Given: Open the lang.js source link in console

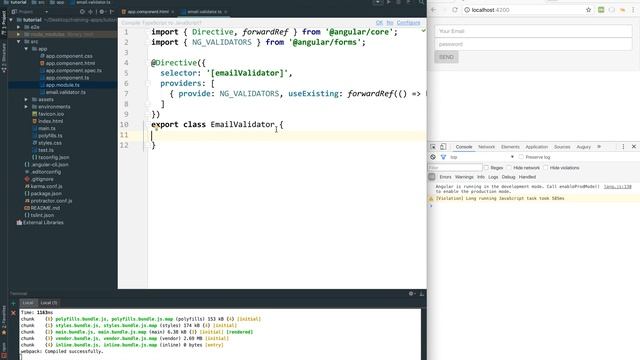Looking at the screenshot, I should [x=618, y=187].
